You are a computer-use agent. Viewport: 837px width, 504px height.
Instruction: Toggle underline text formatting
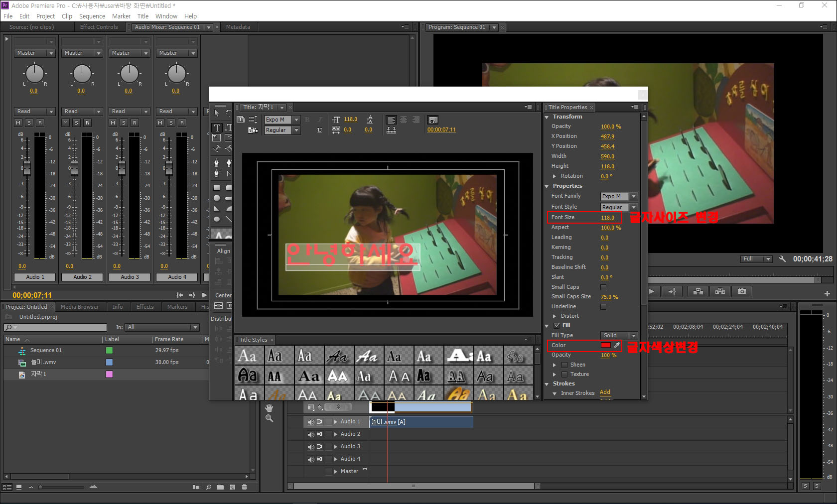319,130
